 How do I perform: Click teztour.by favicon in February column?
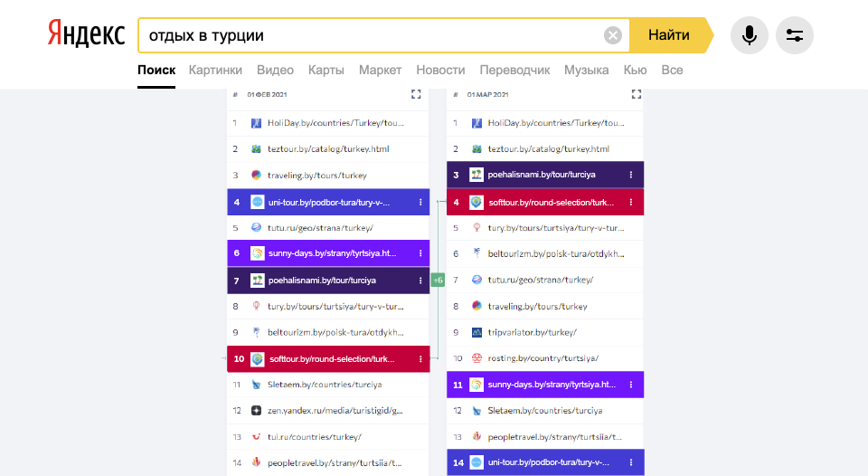[256, 149]
